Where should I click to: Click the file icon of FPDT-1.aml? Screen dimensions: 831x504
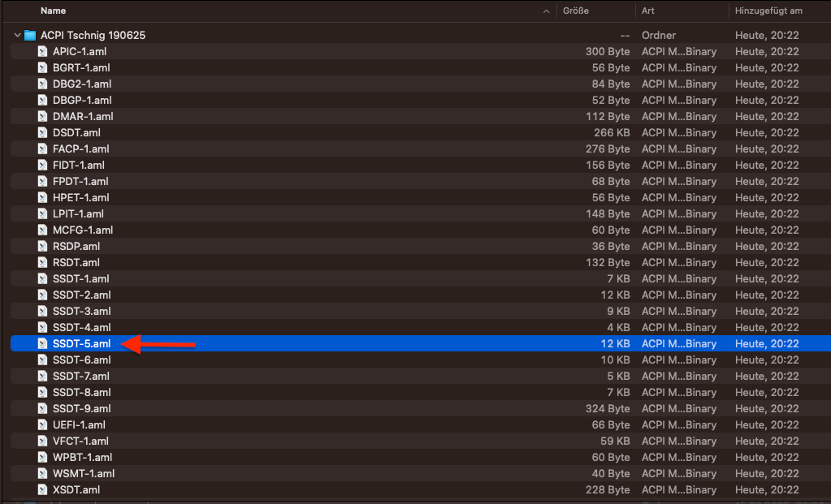click(x=42, y=181)
